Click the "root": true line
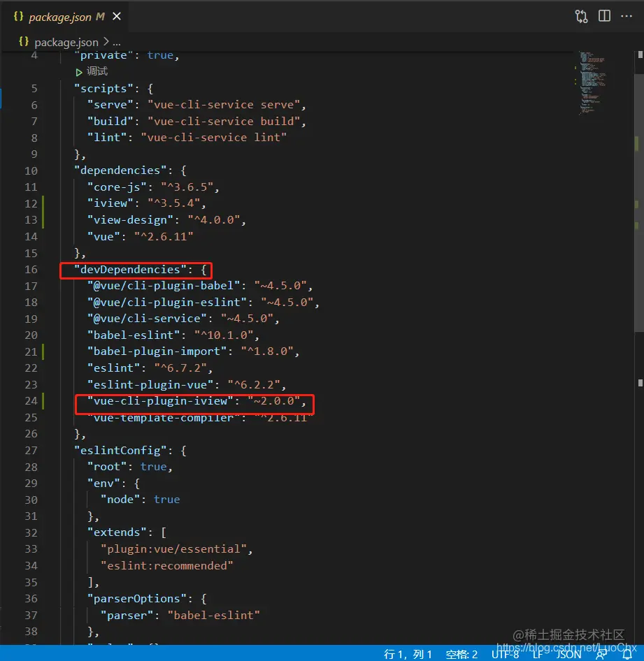644x661 pixels. 130,467
